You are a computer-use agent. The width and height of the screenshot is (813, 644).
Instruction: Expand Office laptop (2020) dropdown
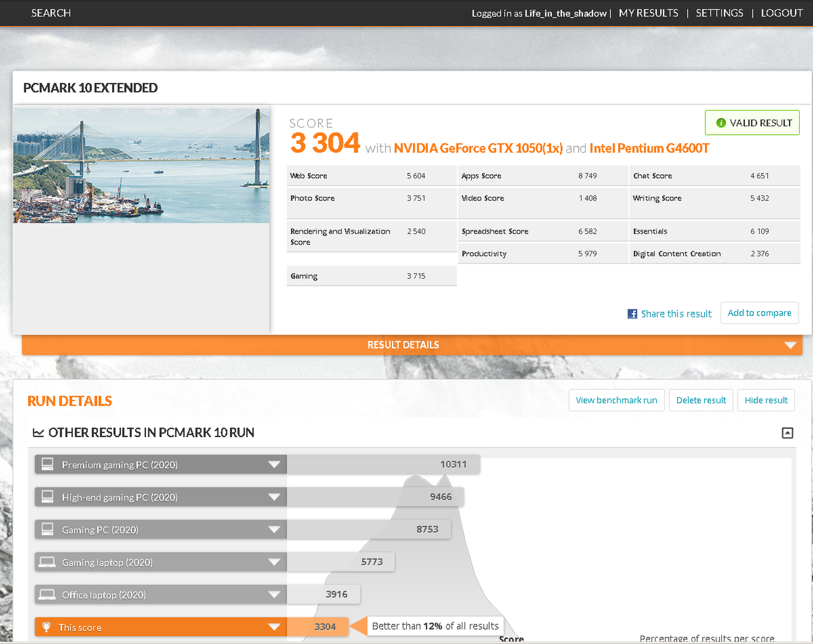click(274, 595)
